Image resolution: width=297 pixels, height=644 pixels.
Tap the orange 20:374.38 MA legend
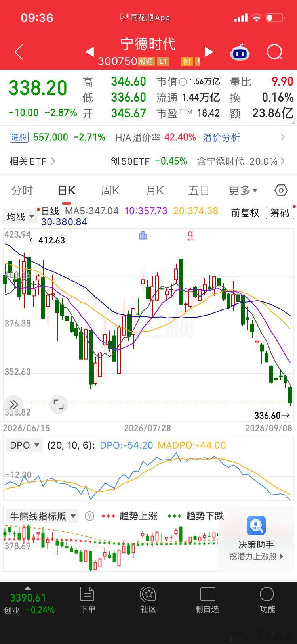coord(196,211)
